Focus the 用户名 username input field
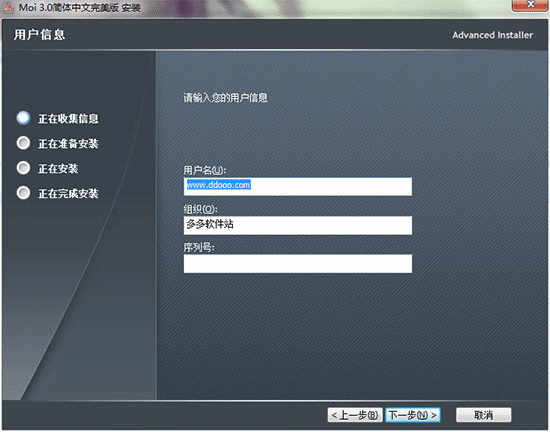The width and height of the screenshot is (550, 432). coord(298,186)
